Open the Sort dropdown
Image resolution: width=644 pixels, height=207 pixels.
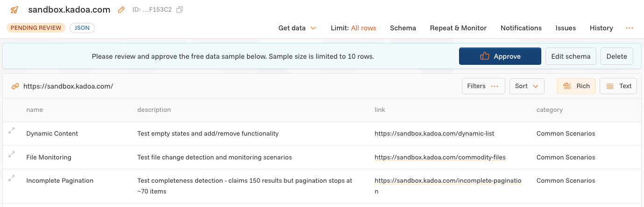[527, 86]
